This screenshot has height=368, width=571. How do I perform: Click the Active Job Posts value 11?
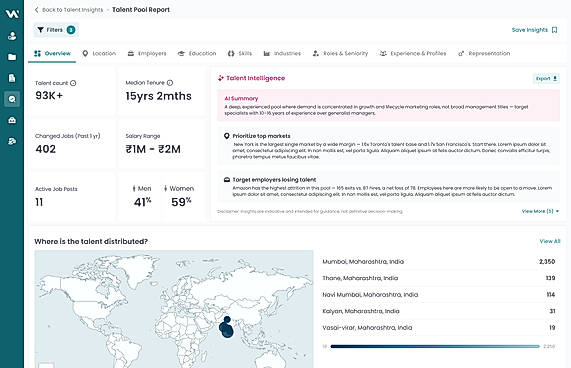pos(39,202)
